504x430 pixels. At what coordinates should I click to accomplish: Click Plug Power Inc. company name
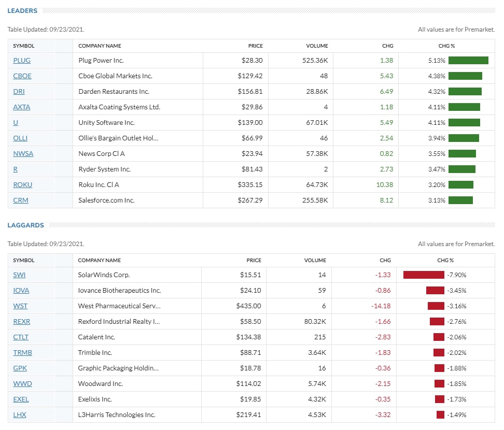click(101, 61)
